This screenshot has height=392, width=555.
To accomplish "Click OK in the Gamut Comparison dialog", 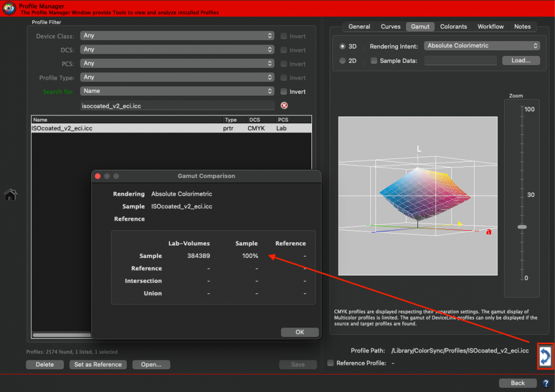I will 300,332.
